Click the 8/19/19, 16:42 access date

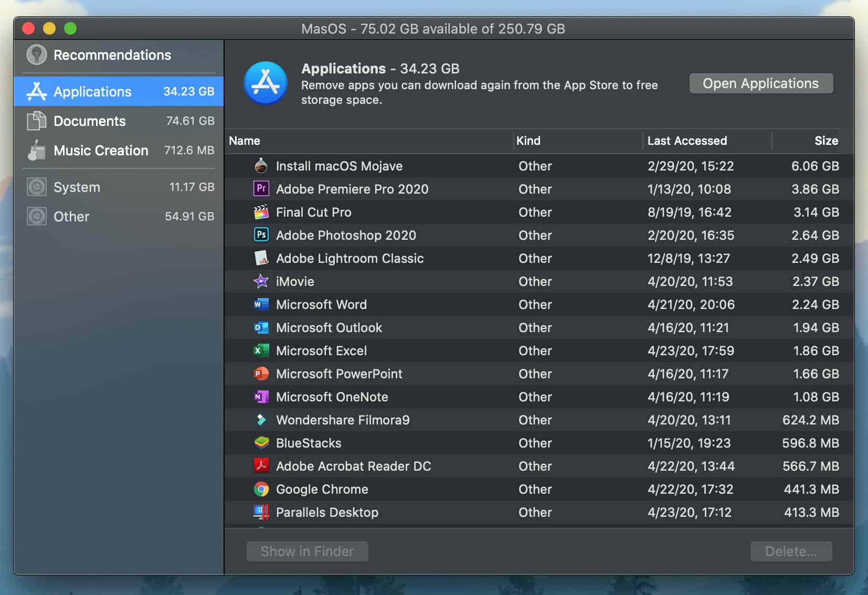point(689,212)
